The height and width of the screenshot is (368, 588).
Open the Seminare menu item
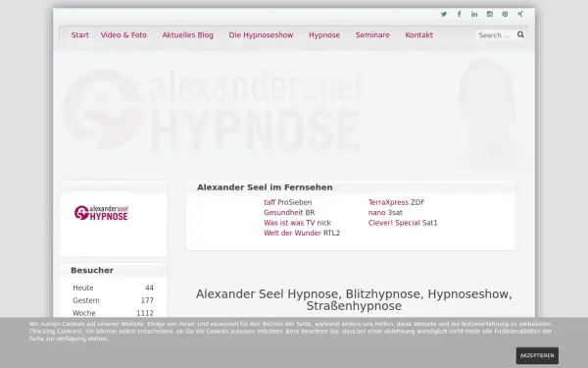372,35
